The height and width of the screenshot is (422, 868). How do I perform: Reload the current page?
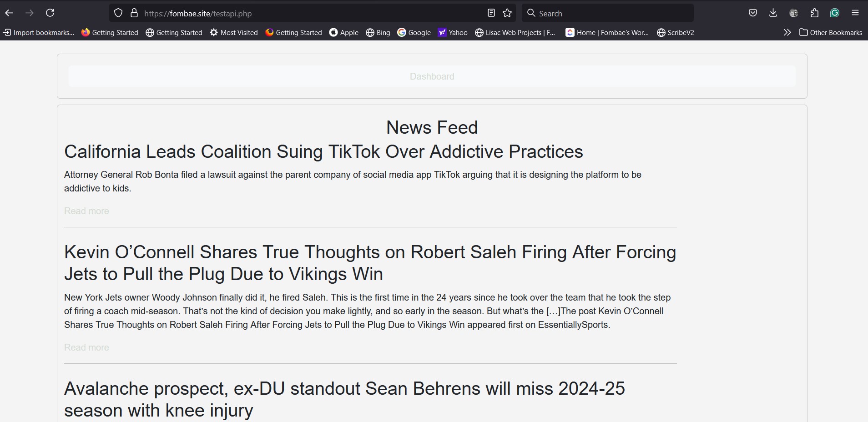(x=50, y=13)
